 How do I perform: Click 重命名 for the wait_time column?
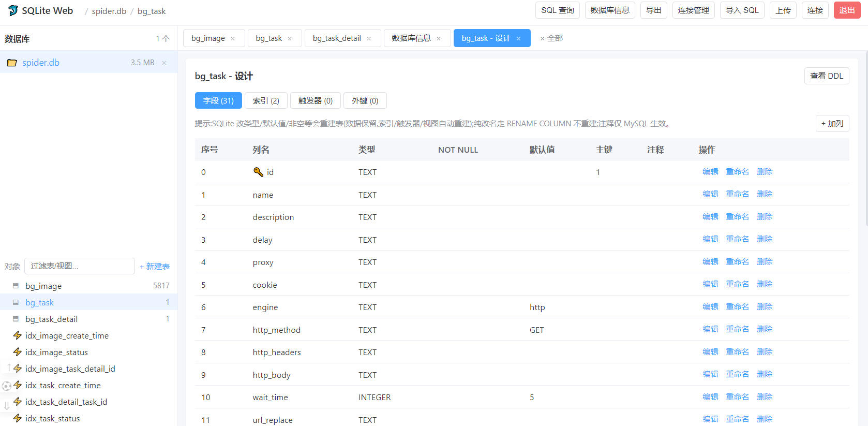point(737,397)
